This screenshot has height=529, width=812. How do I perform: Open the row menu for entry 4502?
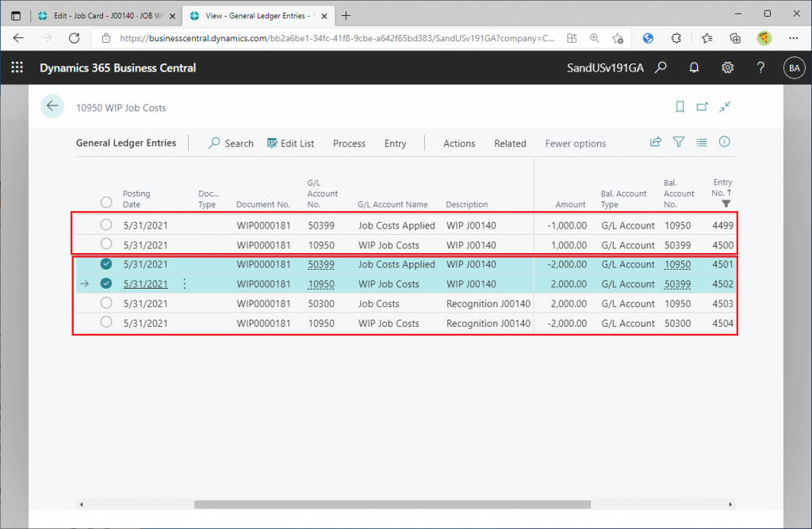click(x=184, y=284)
